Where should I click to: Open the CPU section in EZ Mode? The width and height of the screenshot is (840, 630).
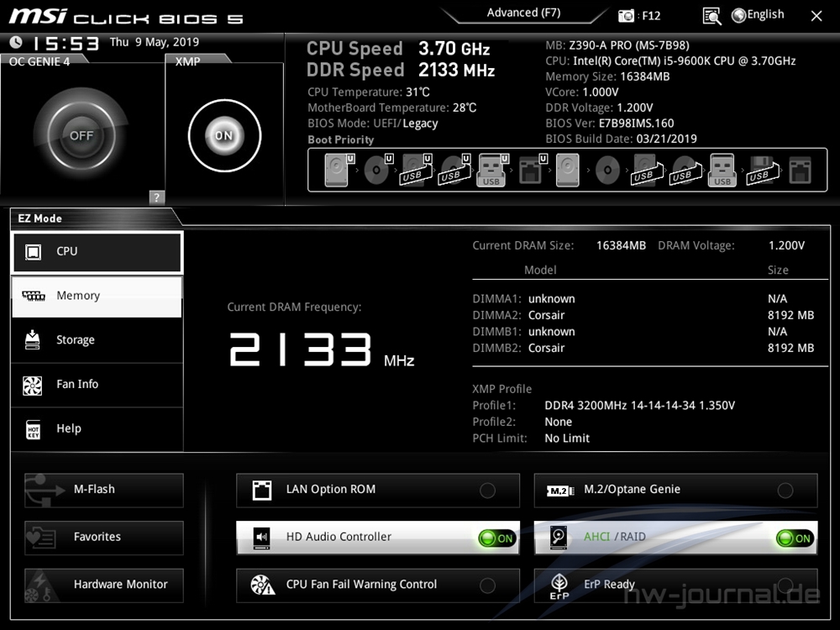tap(97, 252)
